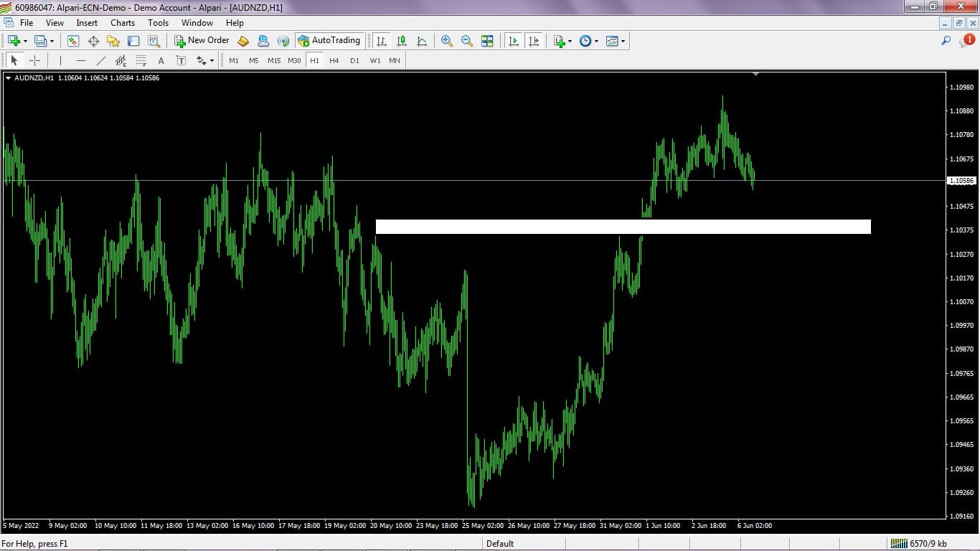Open the Arrows objects icon
This screenshot has height=551, width=980.
[201, 60]
